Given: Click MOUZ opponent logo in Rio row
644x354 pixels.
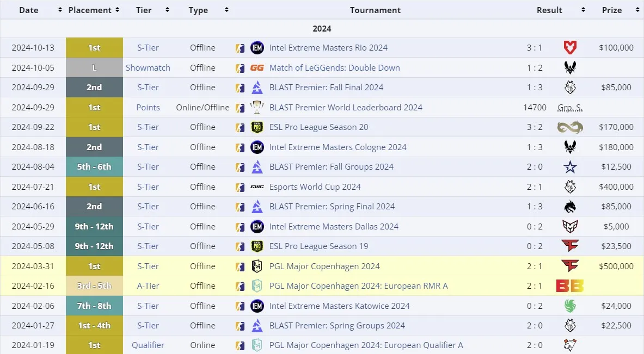Looking at the screenshot, I should tap(570, 48).
